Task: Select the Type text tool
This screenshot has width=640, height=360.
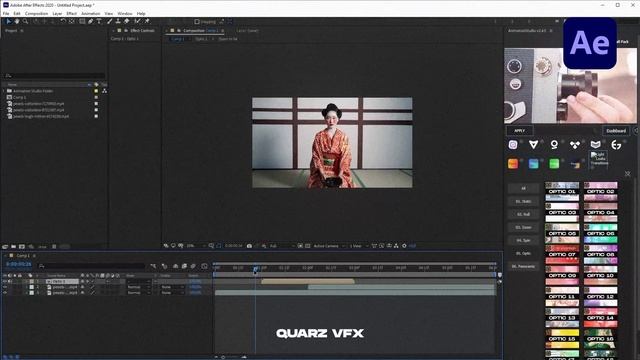Action: click(x=99, y=21)
